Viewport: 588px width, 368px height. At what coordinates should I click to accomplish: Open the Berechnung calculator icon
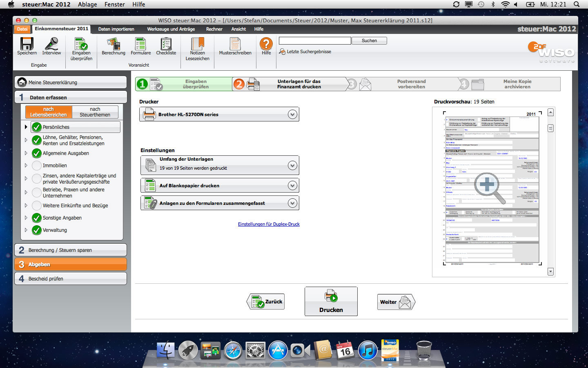pos(114,44)
